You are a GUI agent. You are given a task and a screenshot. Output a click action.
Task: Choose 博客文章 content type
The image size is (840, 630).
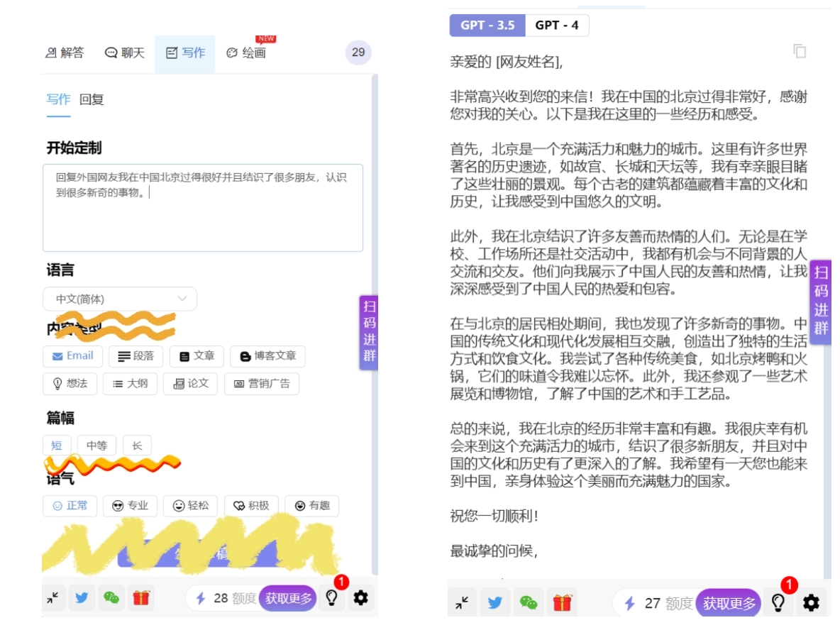click(268, 355)
